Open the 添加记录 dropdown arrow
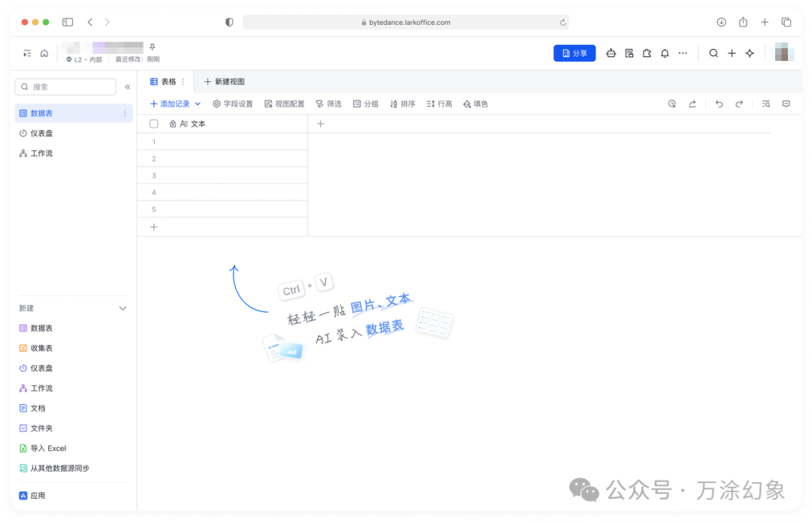The width and height of the screenshot is (812, 523). pyautogui.click(x=198, y=104)
